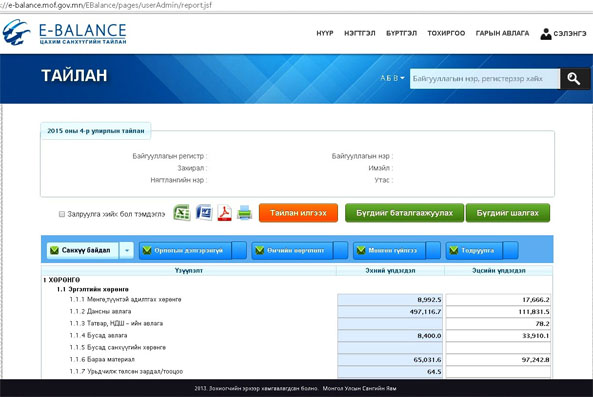Click the organization search input field
The height and width of the screenshot is (397, 593).
(x=485, y=79)
